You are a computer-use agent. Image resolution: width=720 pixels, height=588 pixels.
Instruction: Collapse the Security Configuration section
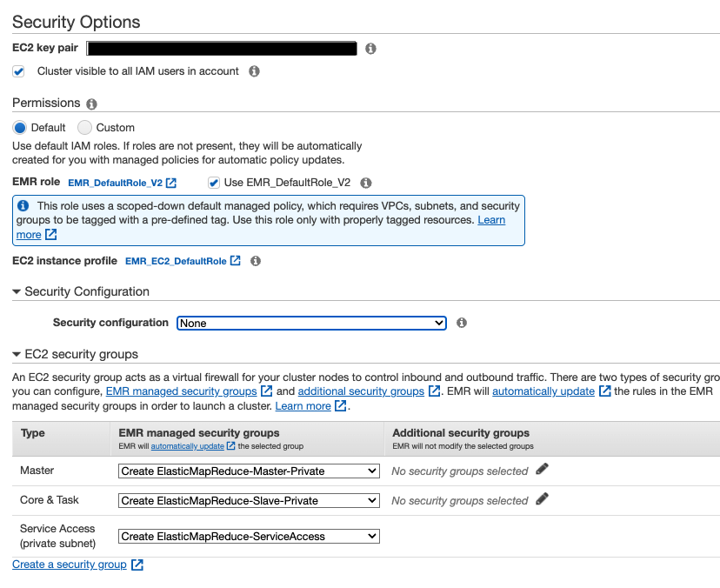coord(17,292)
